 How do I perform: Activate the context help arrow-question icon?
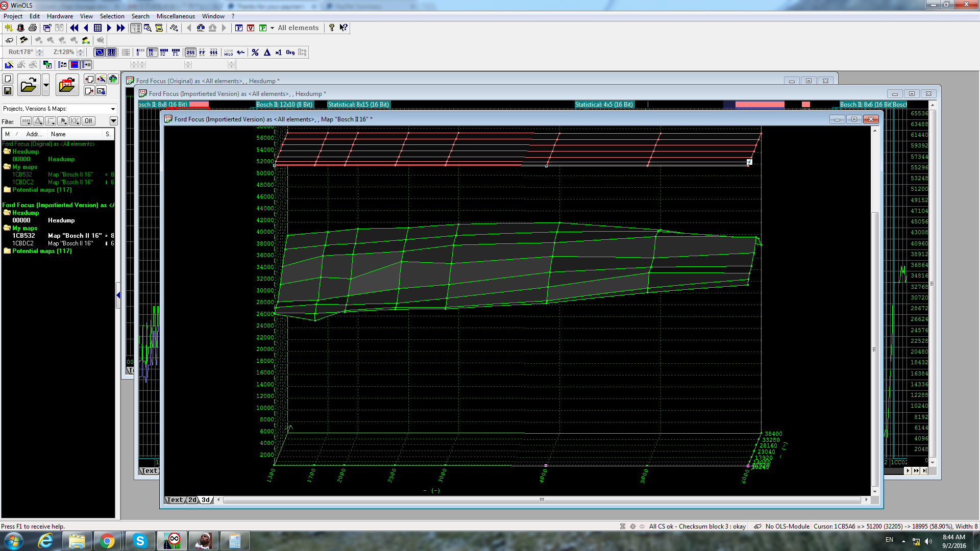tap(344, 28)
